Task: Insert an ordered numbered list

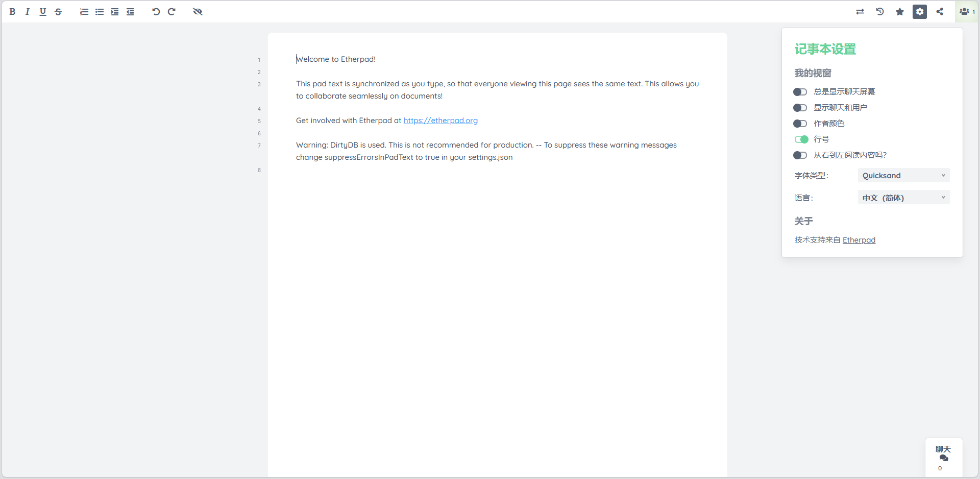Action: tap(84, 12)
